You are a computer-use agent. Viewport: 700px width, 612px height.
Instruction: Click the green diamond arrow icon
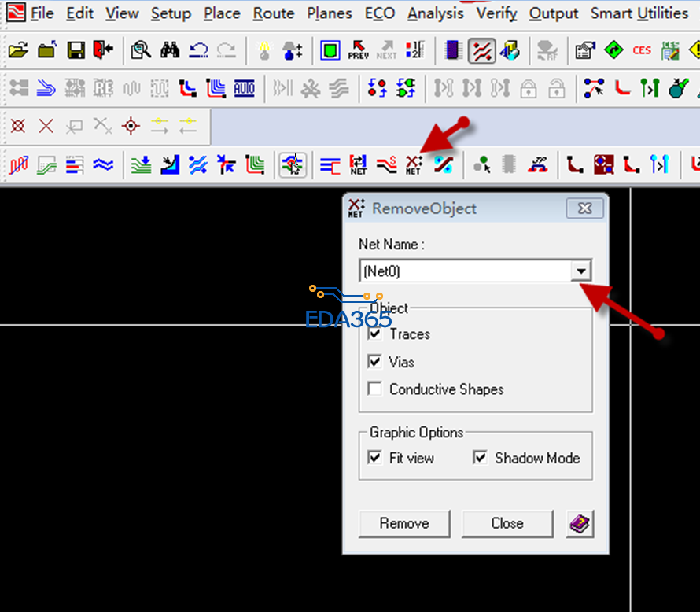(x=613, y=50)
